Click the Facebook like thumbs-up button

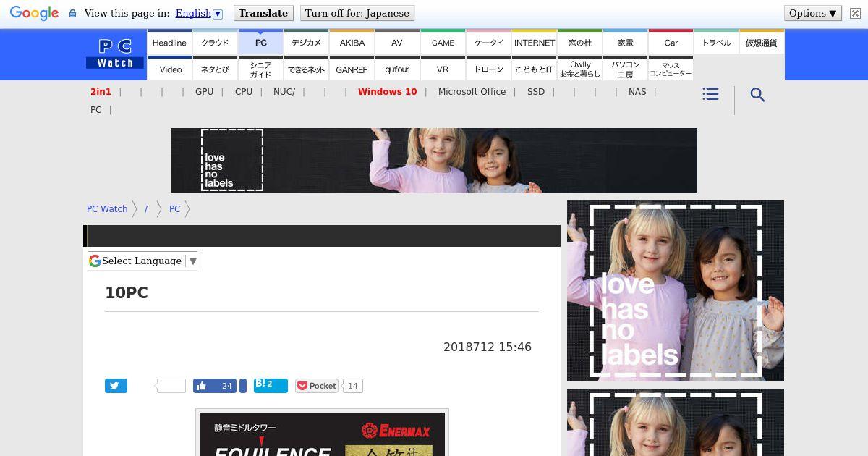coord(215,386)
